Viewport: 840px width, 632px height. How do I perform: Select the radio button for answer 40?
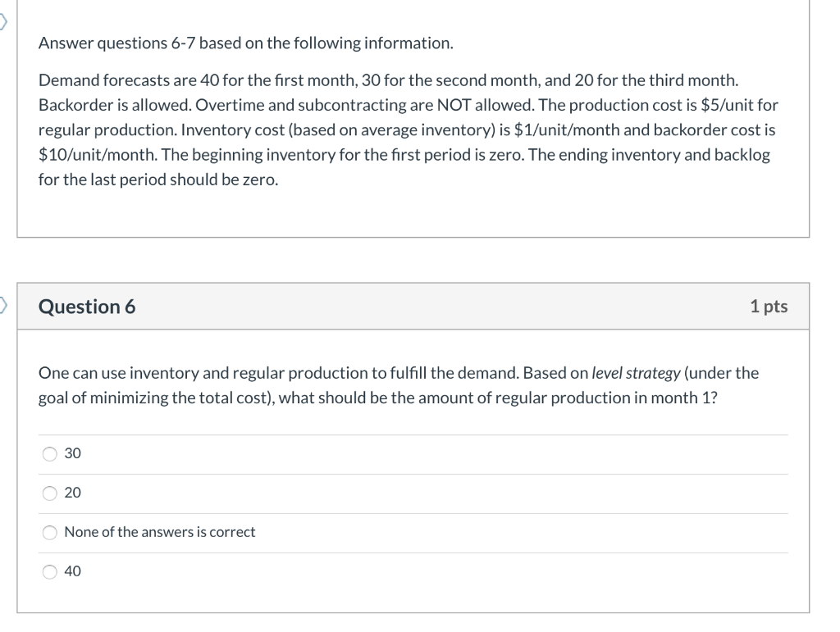click(x=50, y=571)
